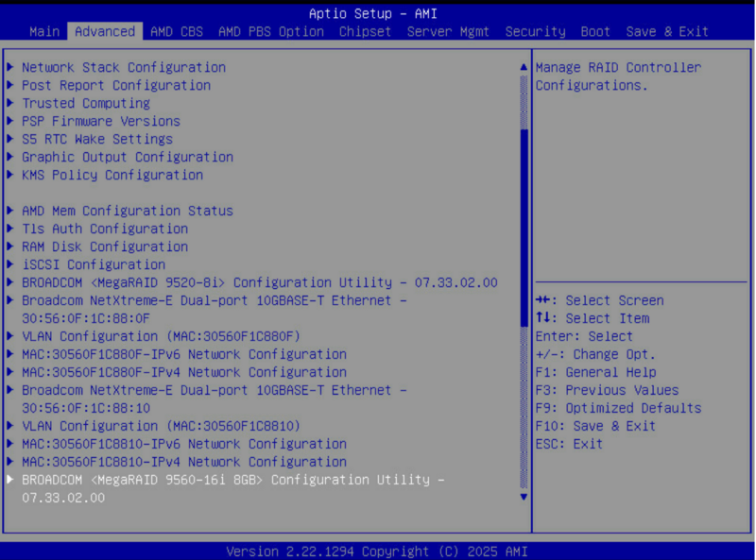Open the Server Mgmt tab
Screen dimensions: 756x560
(x=448, y=32)
